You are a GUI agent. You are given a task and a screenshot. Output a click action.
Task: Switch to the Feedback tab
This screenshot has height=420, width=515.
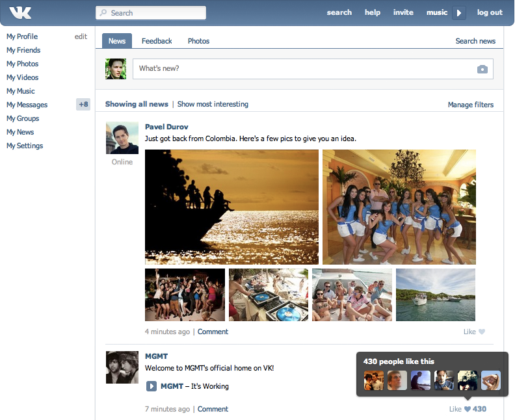157,41
